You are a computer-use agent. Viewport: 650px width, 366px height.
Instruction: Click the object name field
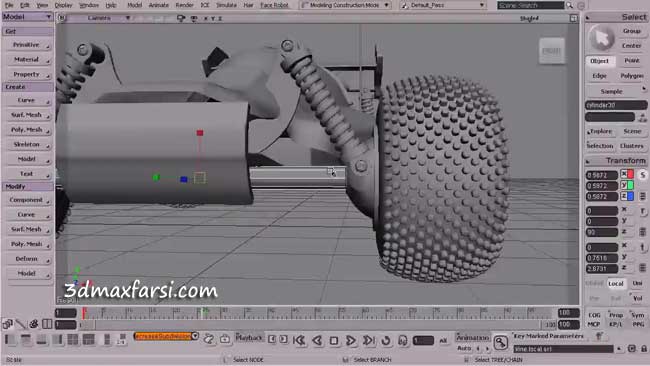(616, 105)
